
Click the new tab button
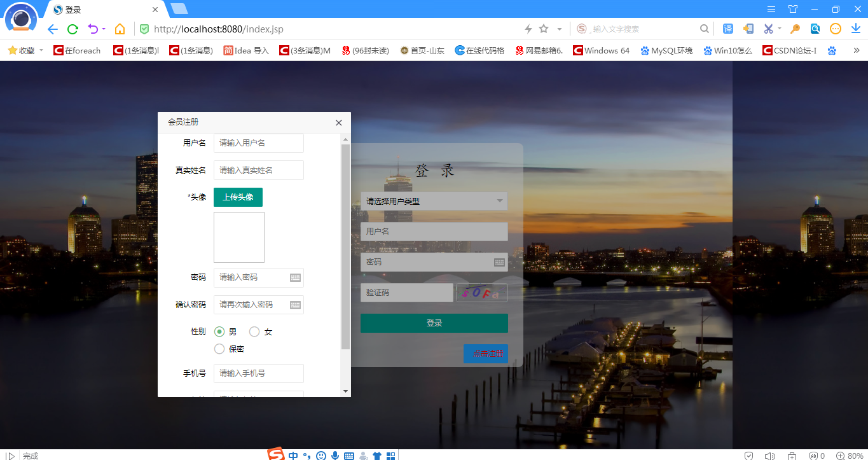pyautogui.click(x=179, y=9)
